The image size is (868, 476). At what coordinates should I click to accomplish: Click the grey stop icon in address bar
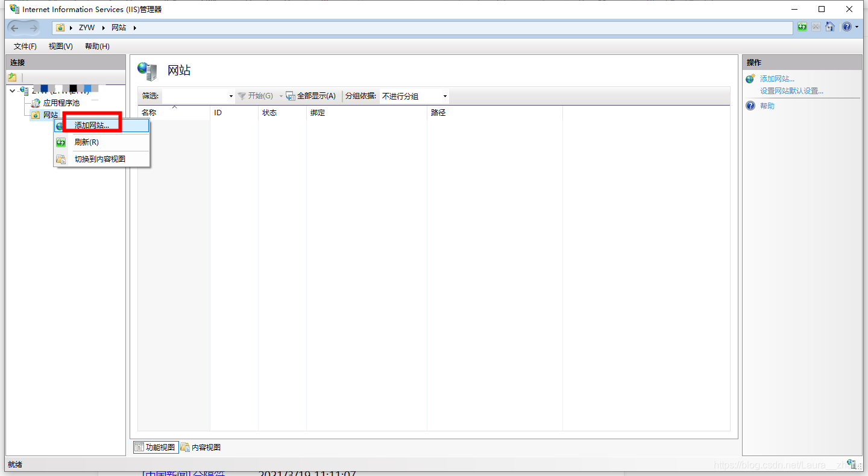pyautogui.click(x=816, y=27)
